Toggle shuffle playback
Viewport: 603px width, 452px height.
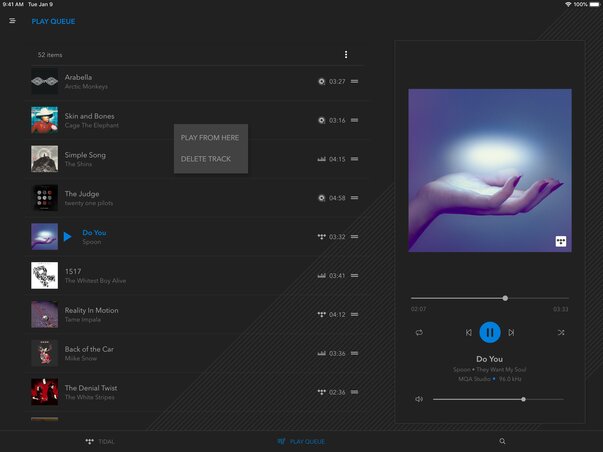(560, 332)
